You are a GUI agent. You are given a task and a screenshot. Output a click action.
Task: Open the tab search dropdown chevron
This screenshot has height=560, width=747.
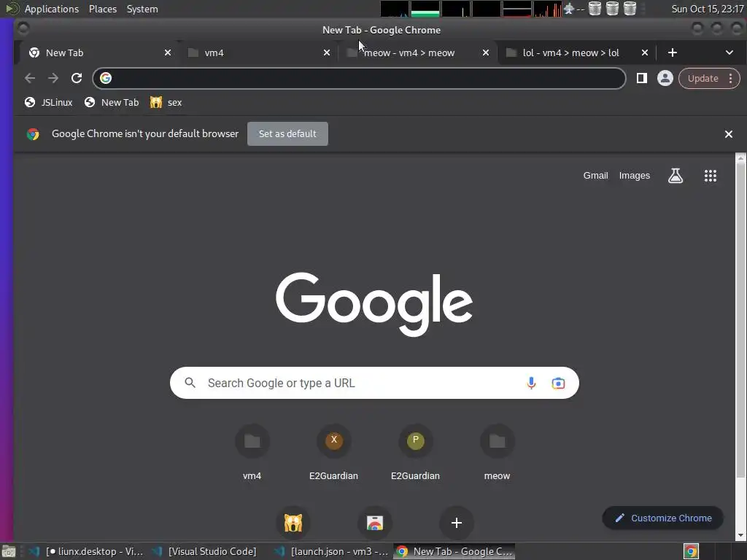[x=729, y=52]
